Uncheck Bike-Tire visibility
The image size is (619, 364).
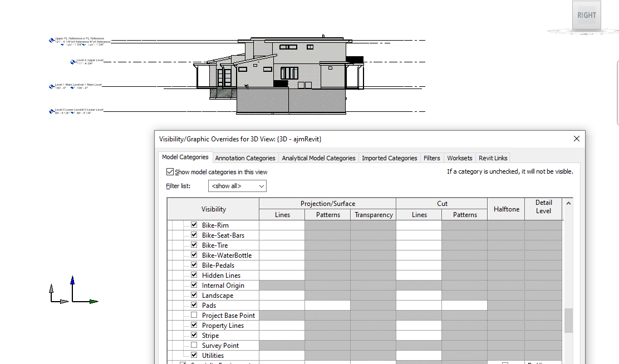(194, 245)
